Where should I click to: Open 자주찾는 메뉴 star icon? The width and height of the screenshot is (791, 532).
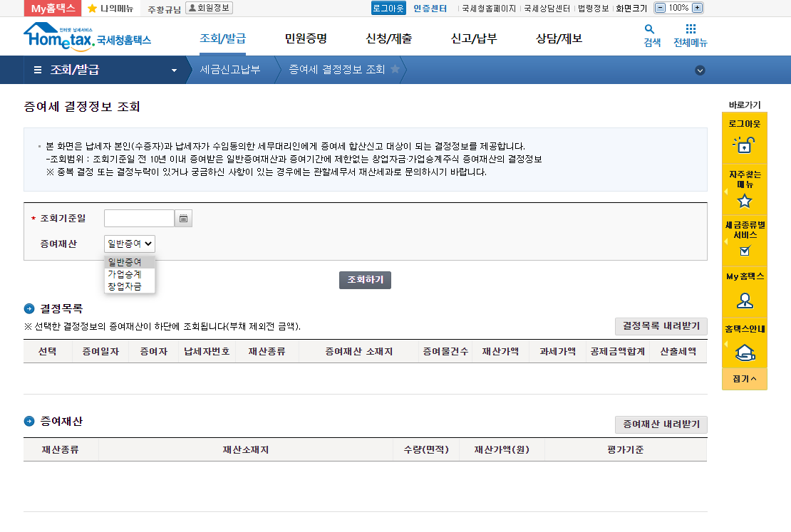tap(745, 202)
